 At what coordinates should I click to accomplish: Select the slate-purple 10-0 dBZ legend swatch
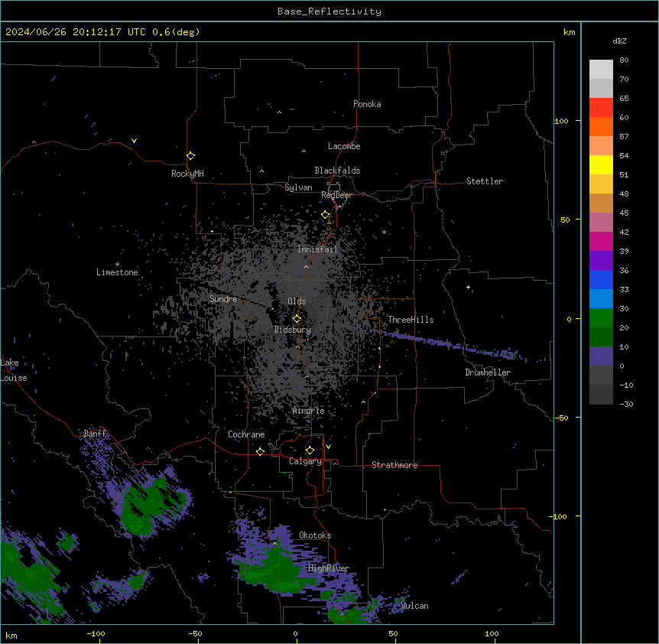coord(601,356)
